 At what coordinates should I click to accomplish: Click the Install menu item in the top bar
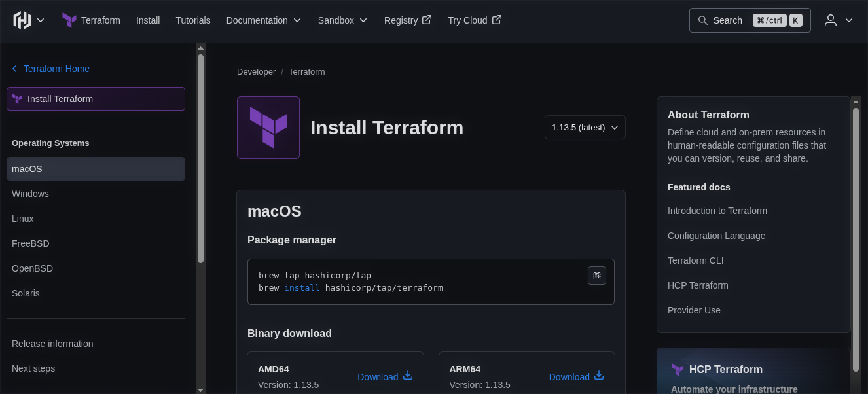(148, 20)
